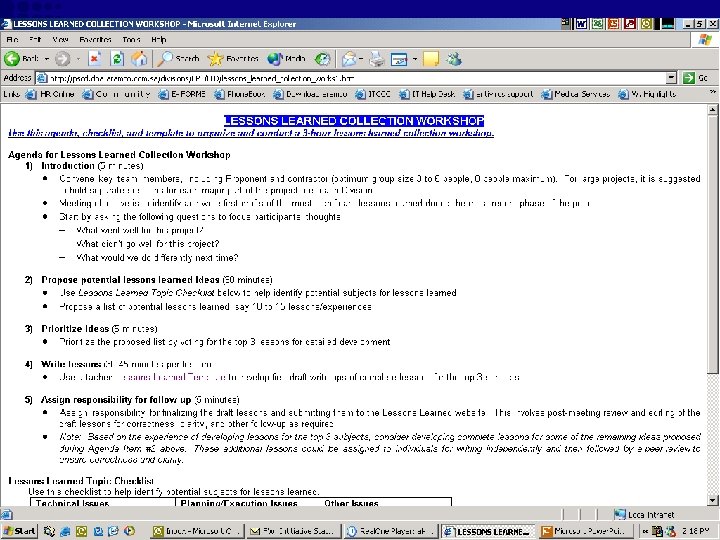Open the Medical Services link
720x540 pixels.
[x=576, y=94]
